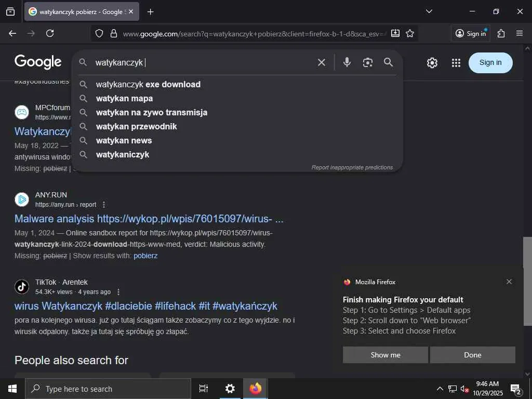This screenshot has height=399, width=532.
Task: Open TikTok result three-dot menu
Action: [x=118, y=292]
